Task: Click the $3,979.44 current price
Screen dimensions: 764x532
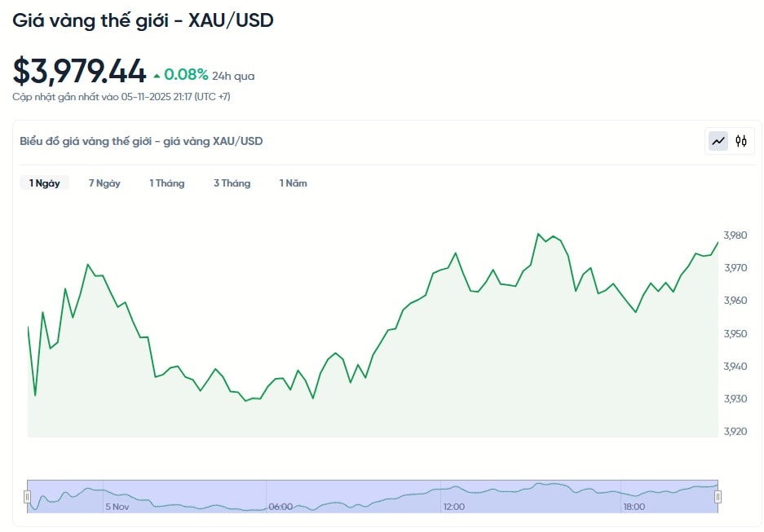Action: [79, 72]
